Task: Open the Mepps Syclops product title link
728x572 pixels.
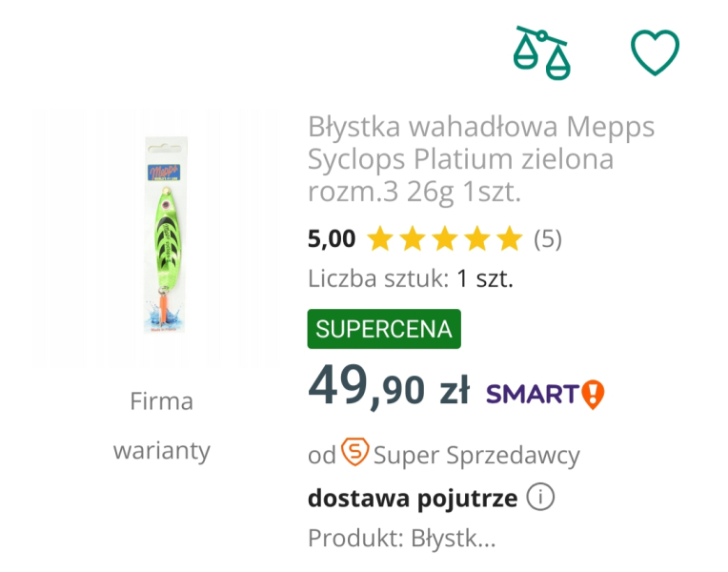Action: click(x=481, y=159)
